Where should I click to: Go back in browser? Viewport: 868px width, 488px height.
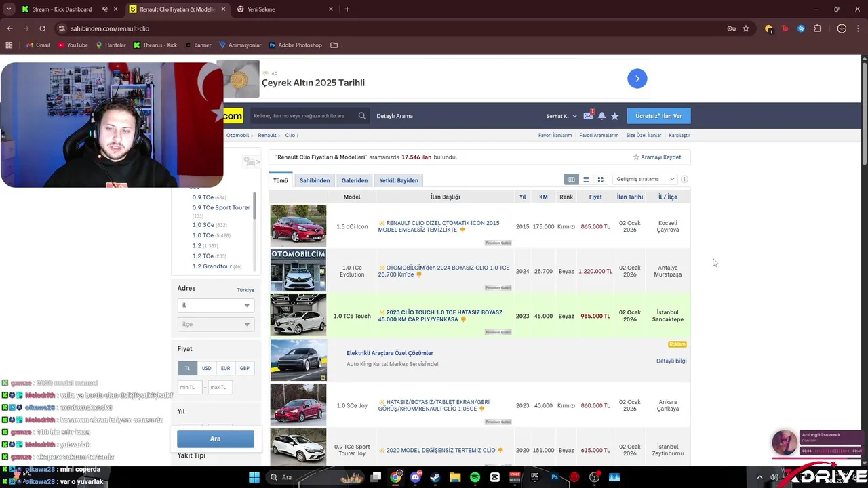pos(9,28)
